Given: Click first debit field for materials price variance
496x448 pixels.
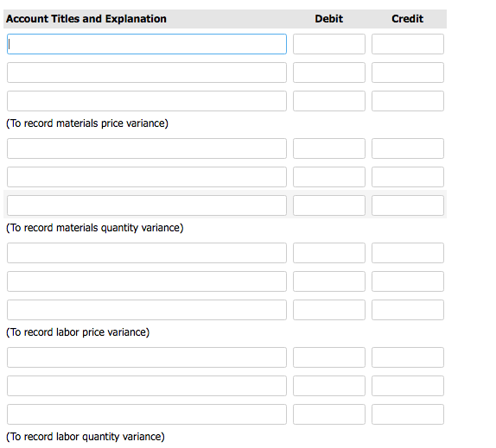Looking at the screenshot, I should pos(329,44).
